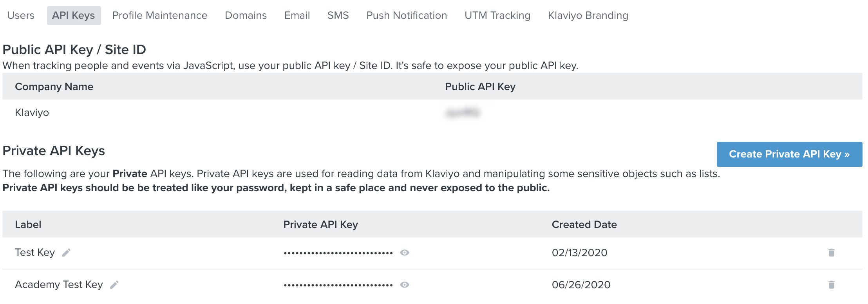The image size is (868, 304).
Task: Go to the Domains tab
Action: (x=246, y=16)
